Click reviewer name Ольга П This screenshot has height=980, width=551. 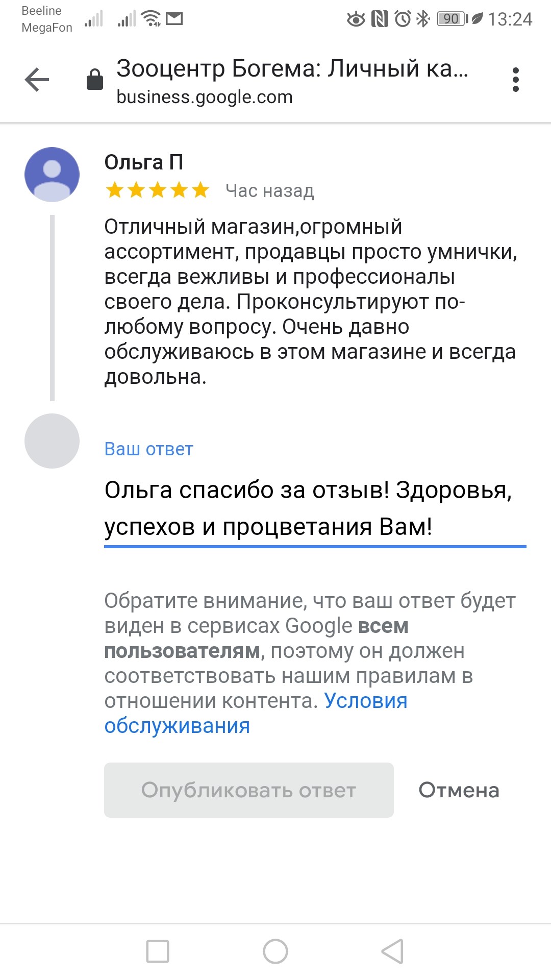(144, 162)
